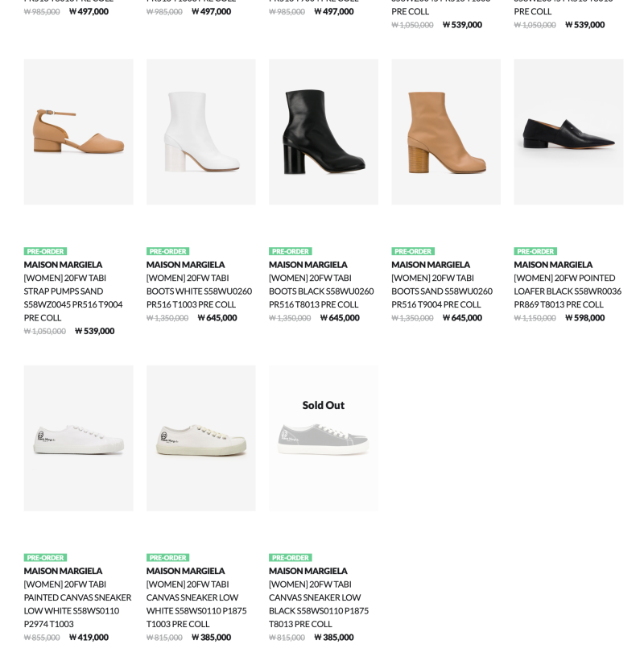Click the Canvas Sneaker Low Black title
644x661 pixels.
tap(319, 604)
